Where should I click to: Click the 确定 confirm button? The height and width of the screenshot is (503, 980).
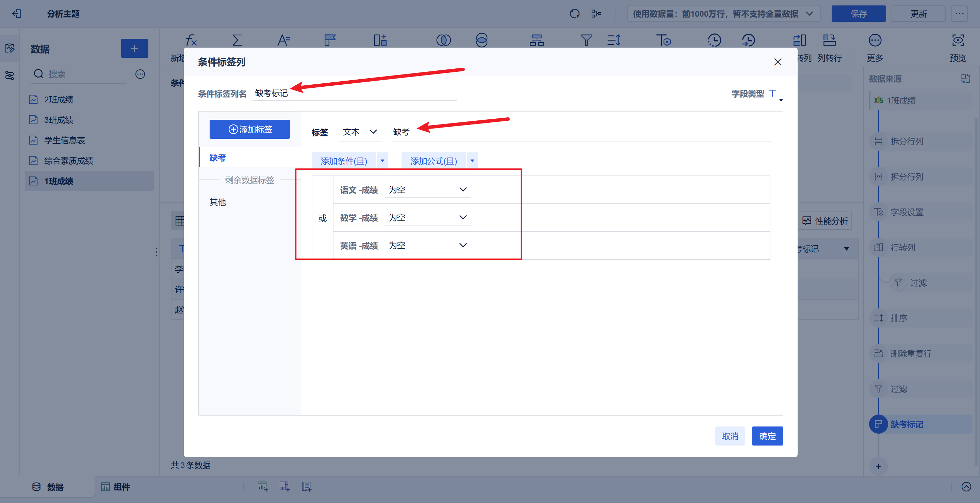pyautogui.click(x=767, y=436)
